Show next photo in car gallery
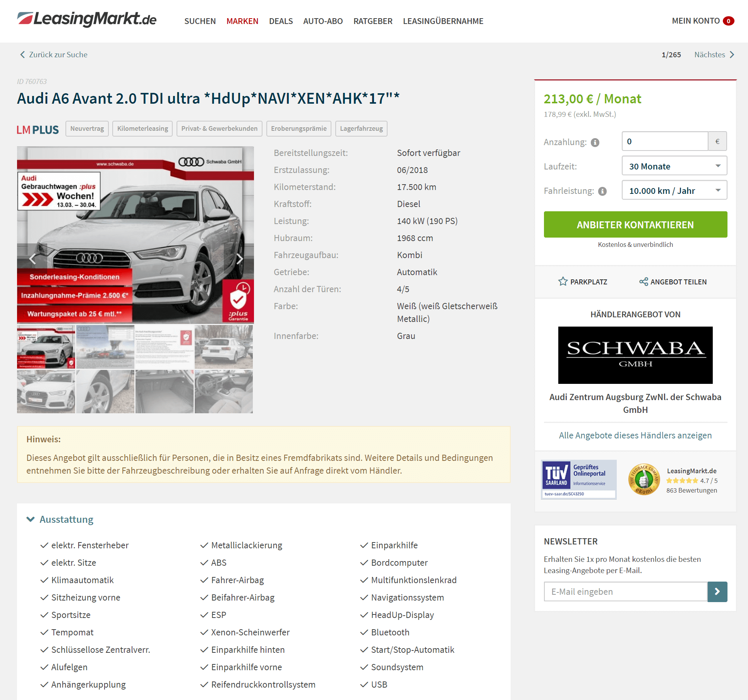The image size is (748, 700). (x=239, y=258)
